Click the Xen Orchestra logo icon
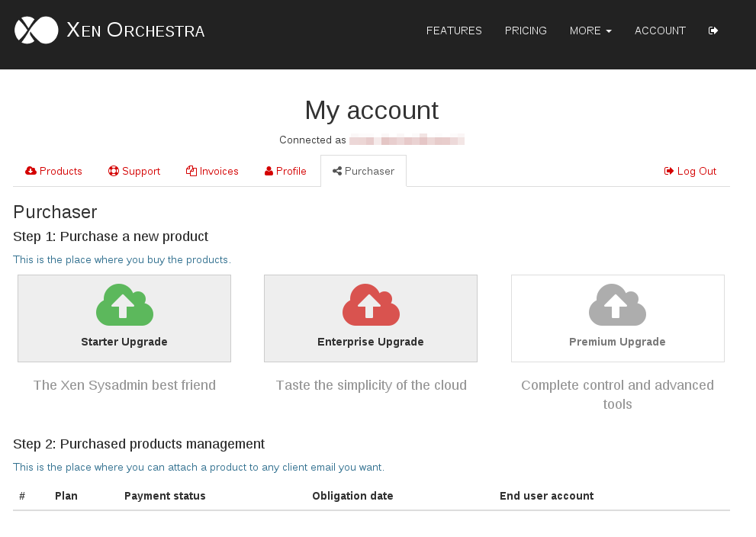This screenshot has height=537, width=756. (x=36, y=30)
